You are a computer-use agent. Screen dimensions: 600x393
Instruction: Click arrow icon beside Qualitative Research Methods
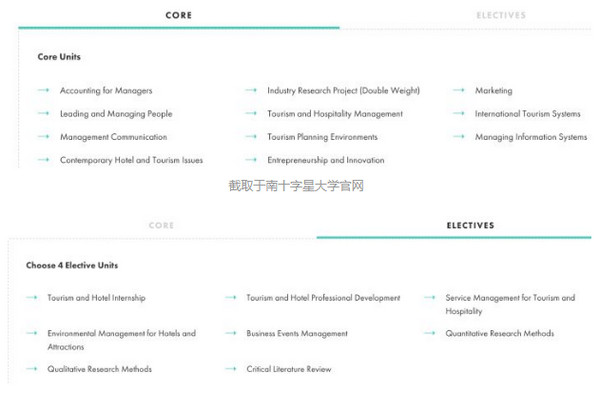32,369
